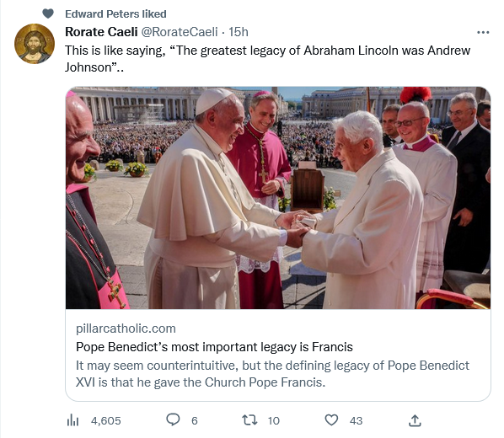Open the three-dot more options menu
The height and width of the screenshot is (438, 504).
pyautogui.click(x=483, y=32)
